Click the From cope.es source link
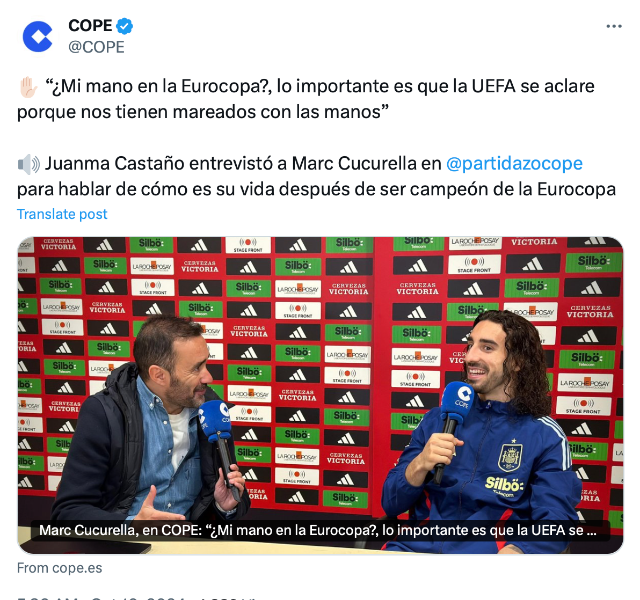This screenshot has height=600, width=640. pos(60,568)
